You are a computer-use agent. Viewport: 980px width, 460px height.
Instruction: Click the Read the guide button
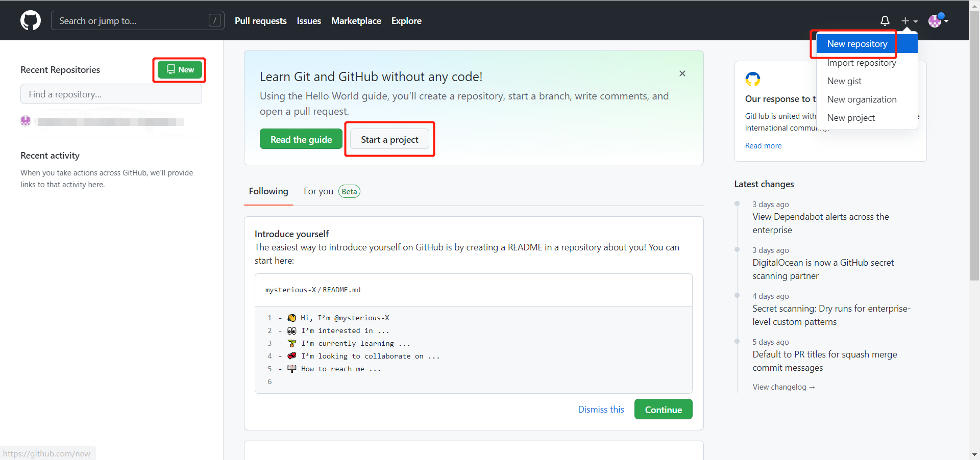(x=301, y=140)
